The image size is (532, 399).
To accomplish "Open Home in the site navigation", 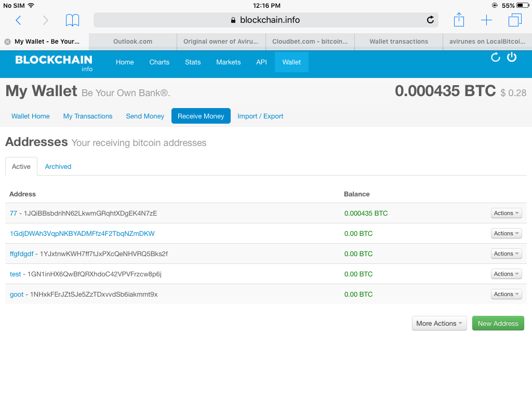I will [x=125, y=62].
